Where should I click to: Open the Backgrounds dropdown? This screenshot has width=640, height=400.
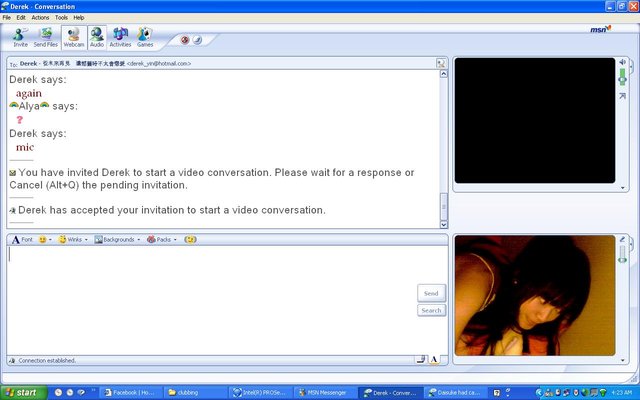tap(118, 240)
